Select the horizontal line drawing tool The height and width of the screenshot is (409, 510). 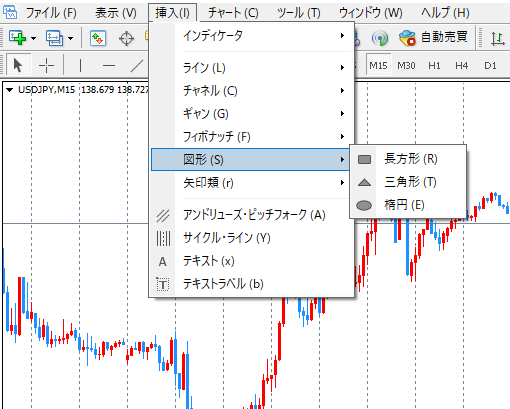point(109,66)
